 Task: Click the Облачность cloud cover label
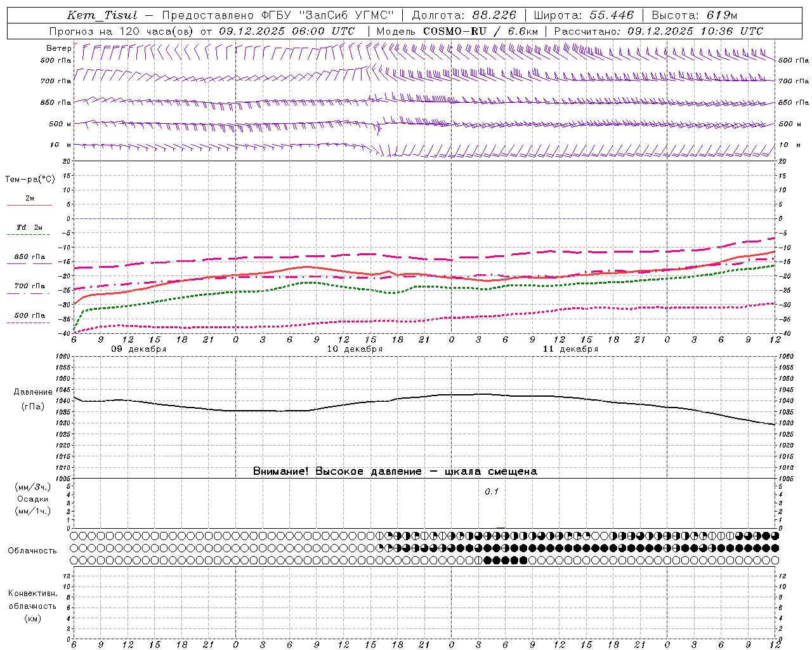point(32,550)
